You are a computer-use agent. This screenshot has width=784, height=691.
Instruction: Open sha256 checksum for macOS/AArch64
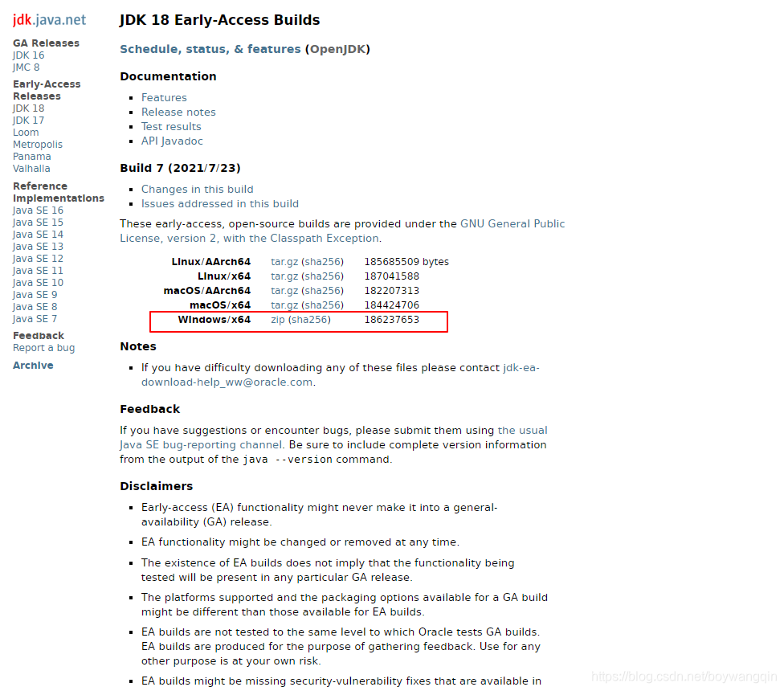coord(322,291)
